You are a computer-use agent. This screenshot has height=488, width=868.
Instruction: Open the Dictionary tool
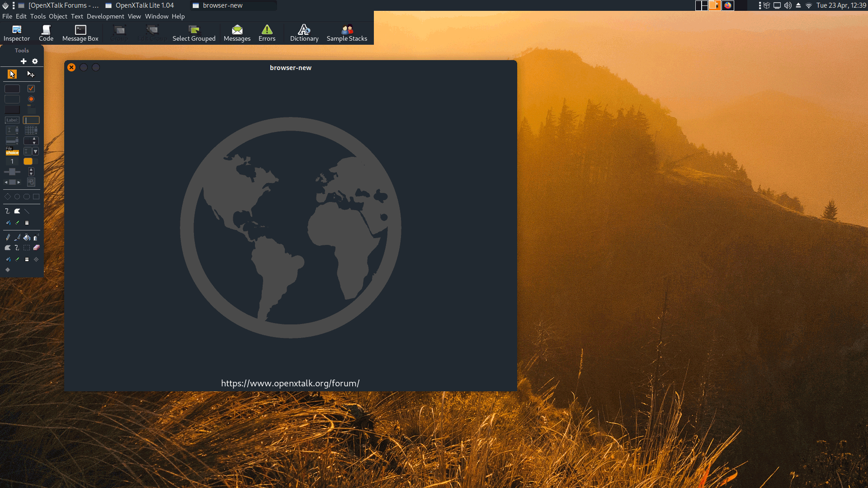[x=304, y=32]
